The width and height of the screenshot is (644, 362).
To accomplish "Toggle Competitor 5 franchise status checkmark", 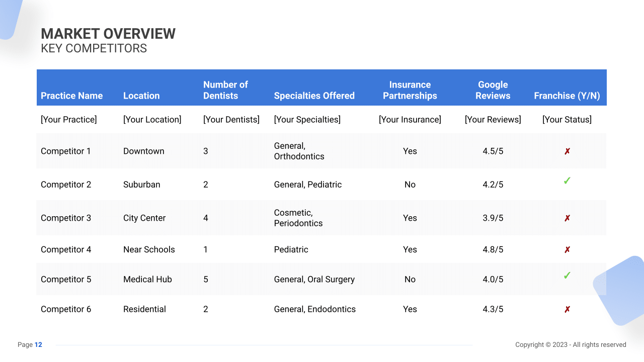I will (x=567, y=276).
